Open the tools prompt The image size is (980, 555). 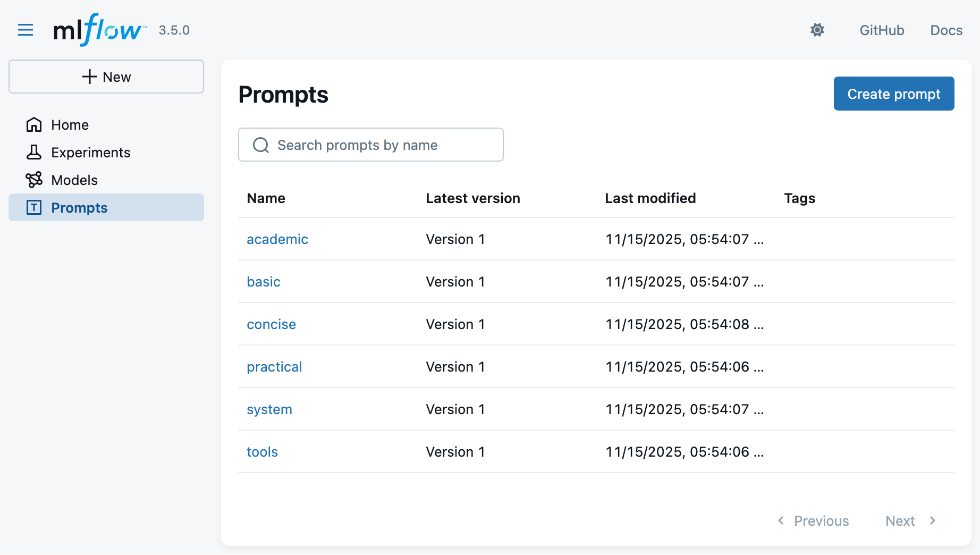262,452
